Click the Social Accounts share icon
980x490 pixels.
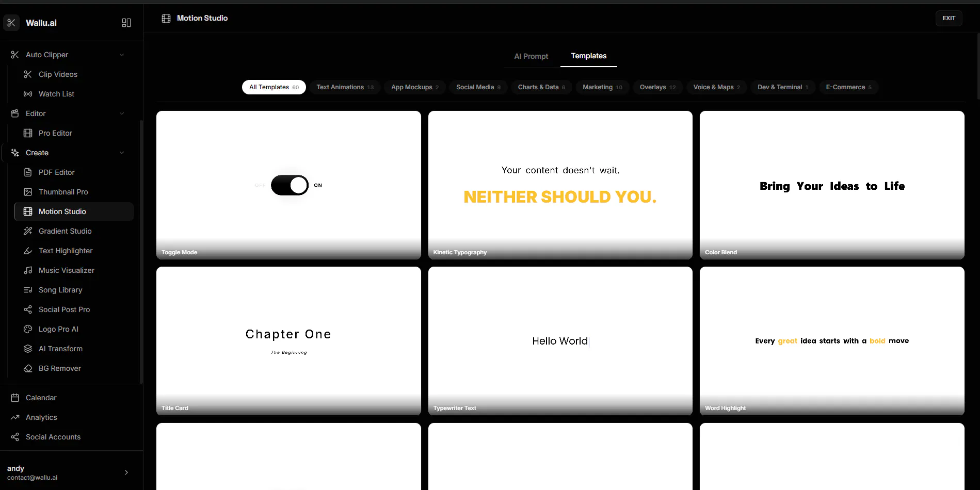(15, 437)
